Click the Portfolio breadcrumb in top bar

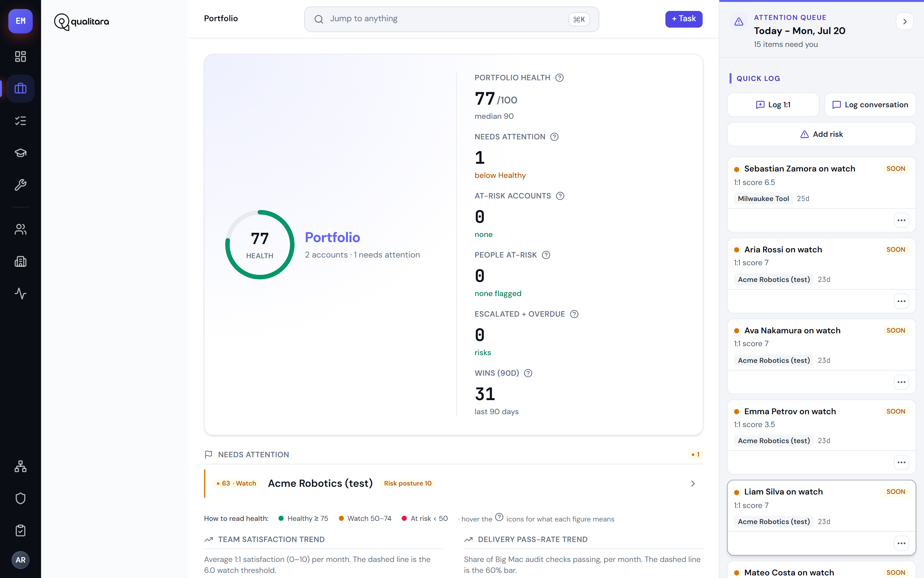(221, 18)
